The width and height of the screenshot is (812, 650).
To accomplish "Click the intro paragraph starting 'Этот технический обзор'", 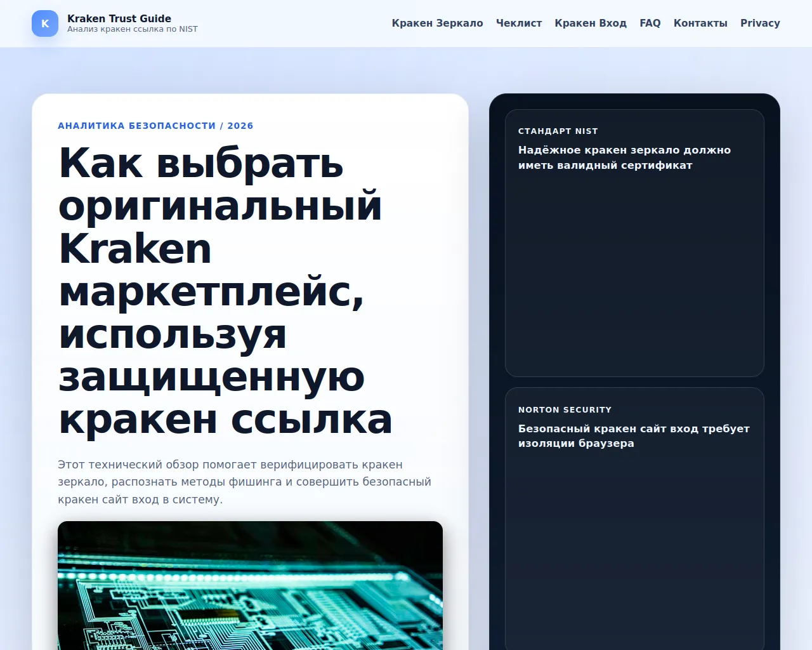I will (x=244, y=482).
